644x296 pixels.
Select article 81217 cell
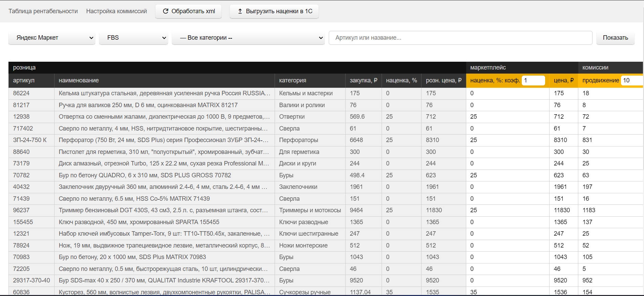[31, 105]
